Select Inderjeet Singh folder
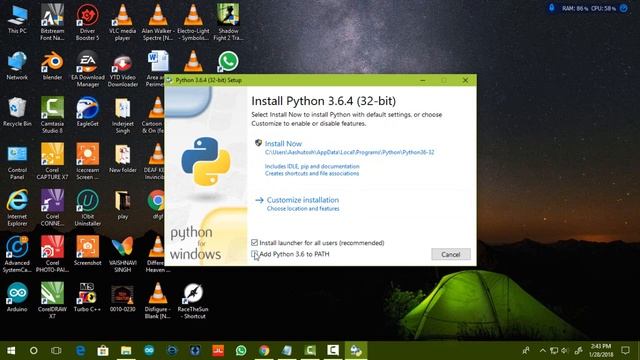This screenshot has width=640, height=360. click(x=122, y=115)
